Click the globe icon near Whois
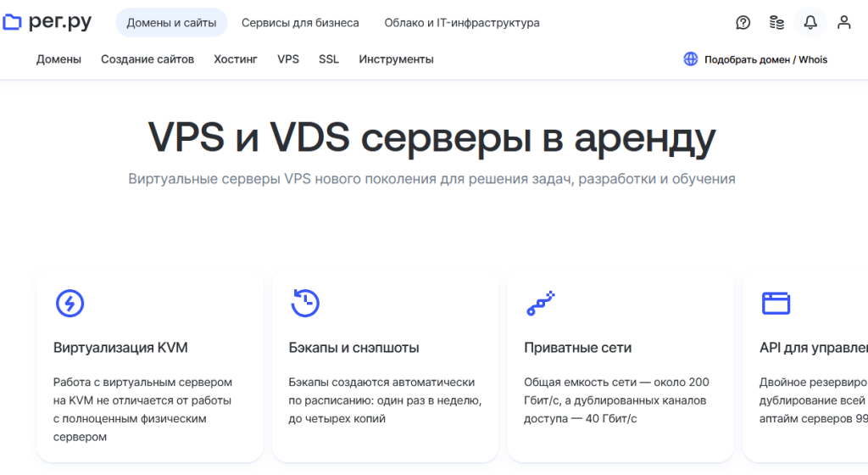 (x=691, y=59)
